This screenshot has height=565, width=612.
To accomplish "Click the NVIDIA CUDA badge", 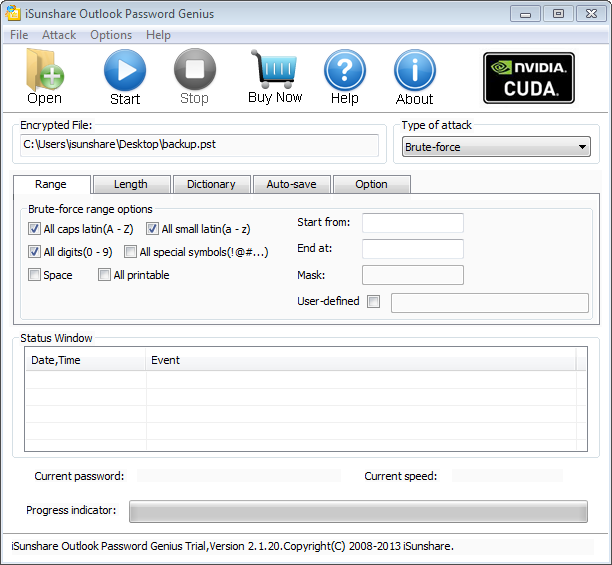I will (529, 78).
